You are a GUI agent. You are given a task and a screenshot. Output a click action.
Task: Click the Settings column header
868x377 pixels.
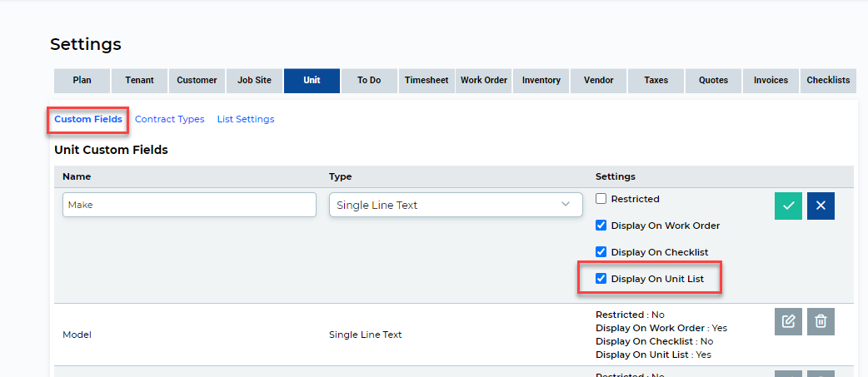[x=616, y=177]
